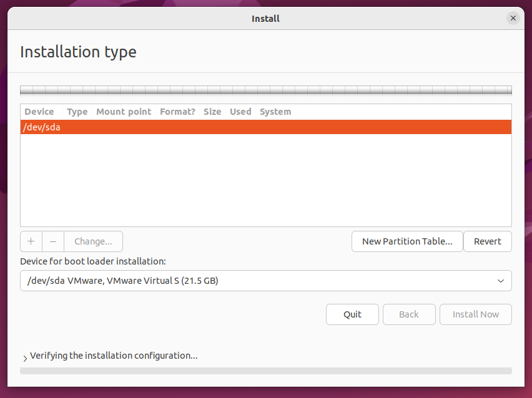
Task: Click the installation progress bar
Action: coord(266,371)
